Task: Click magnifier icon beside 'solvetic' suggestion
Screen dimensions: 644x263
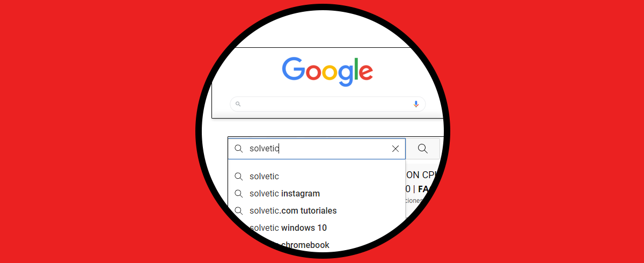Action: [x=238, y=176]
